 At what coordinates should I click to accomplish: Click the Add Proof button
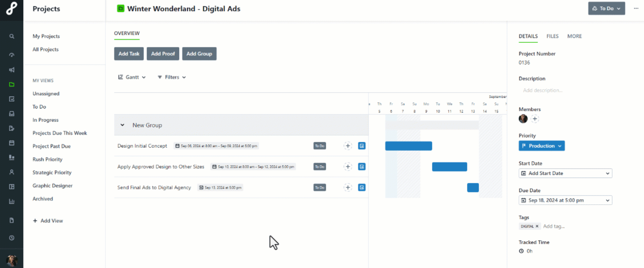(163, 54)
